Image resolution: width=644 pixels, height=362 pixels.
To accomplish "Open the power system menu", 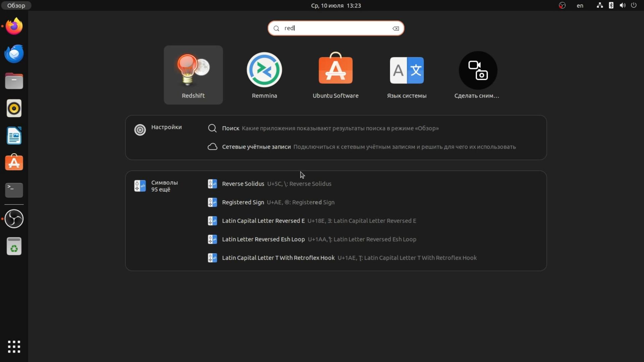I will [634, 5].
